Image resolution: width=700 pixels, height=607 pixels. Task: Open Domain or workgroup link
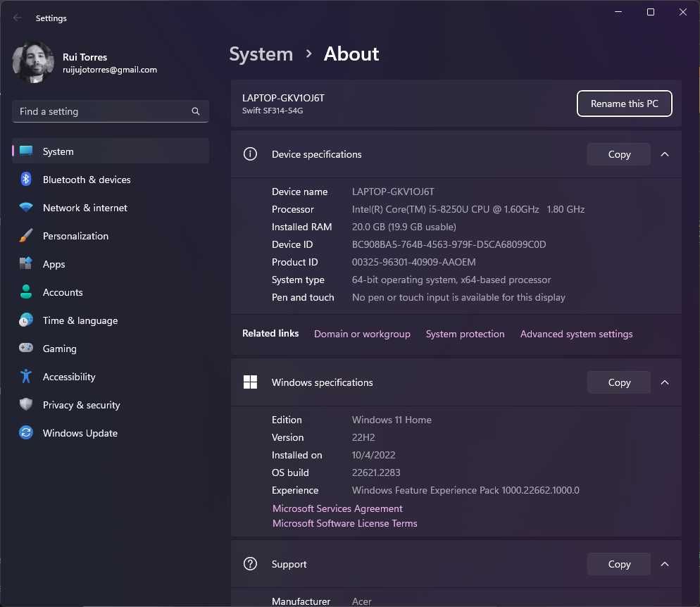pos(362,333)
